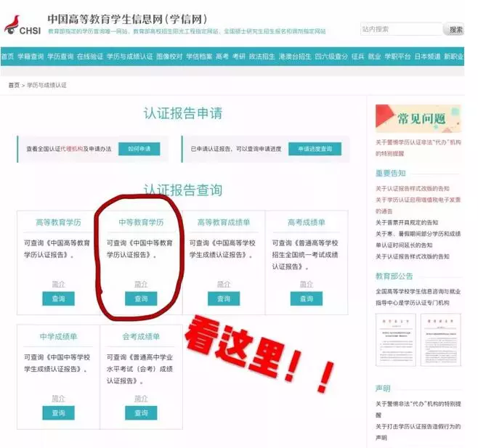Open 关于打击学历认证报告造假行为的声明 link

418,432
